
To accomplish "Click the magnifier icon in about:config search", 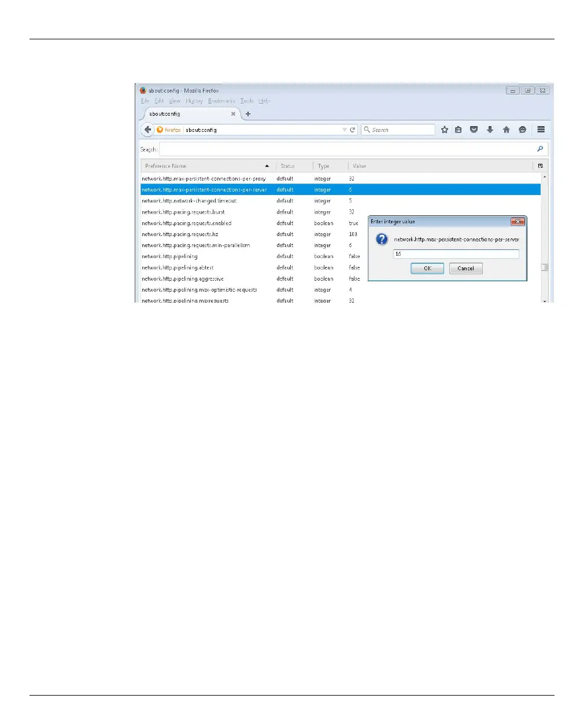I will tap(540, 149).
